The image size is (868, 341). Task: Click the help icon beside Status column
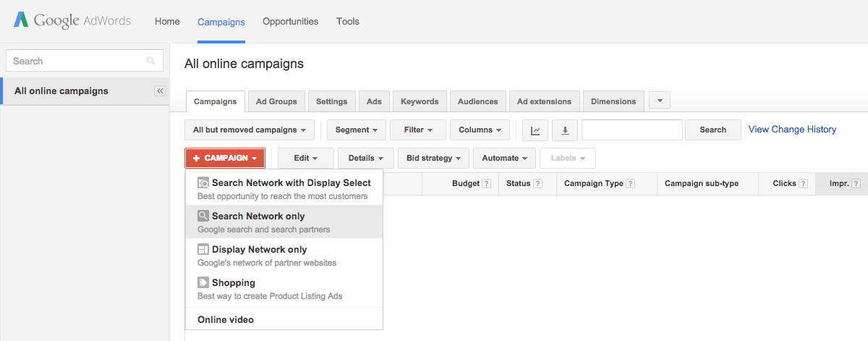[x=538, y=184]
